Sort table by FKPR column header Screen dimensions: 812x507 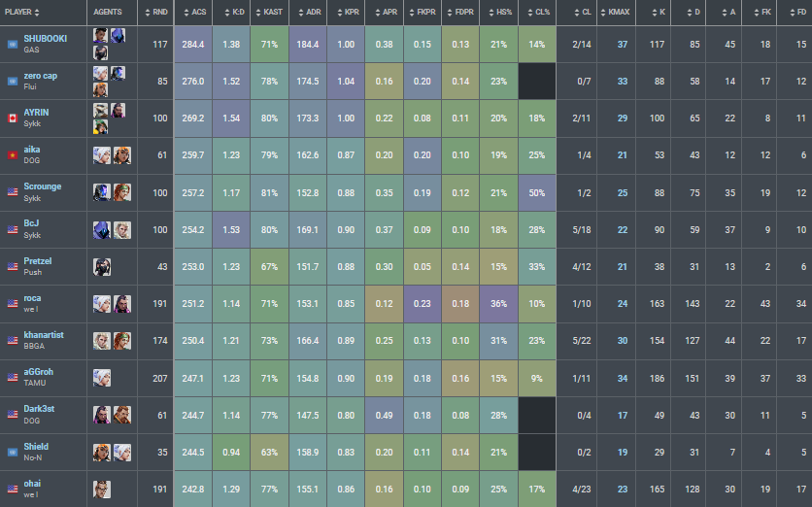click(423, 12)
